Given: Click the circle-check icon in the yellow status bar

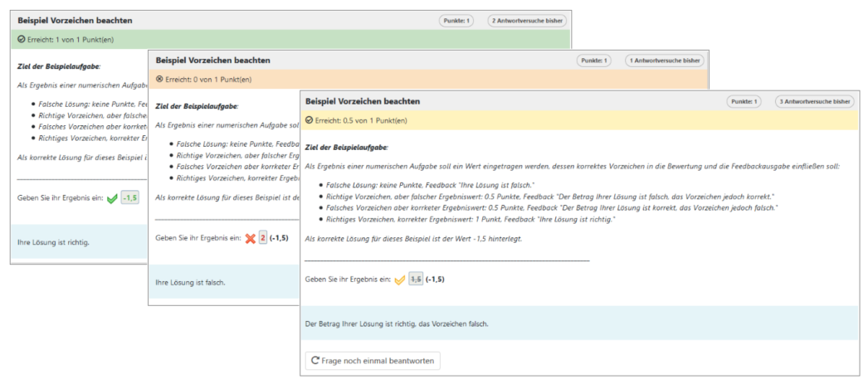Looking at the screenshot, I should point(309,120).
